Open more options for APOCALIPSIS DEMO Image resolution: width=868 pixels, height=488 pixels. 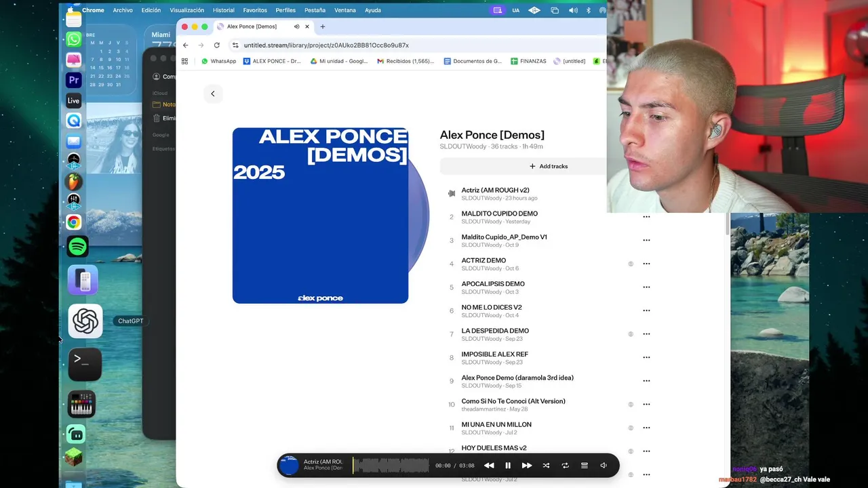pos(646,287)
